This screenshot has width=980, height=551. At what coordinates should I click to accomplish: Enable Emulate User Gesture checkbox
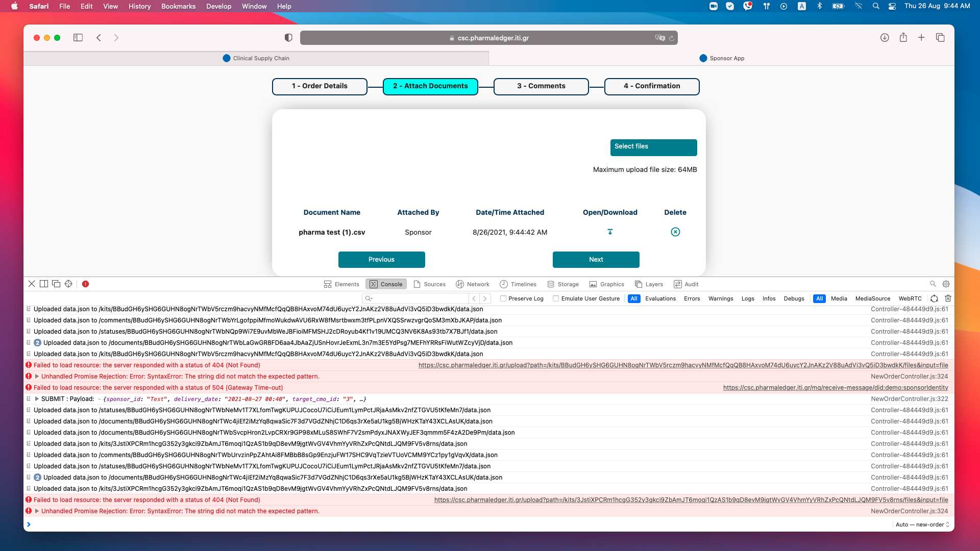coord(556,299)
